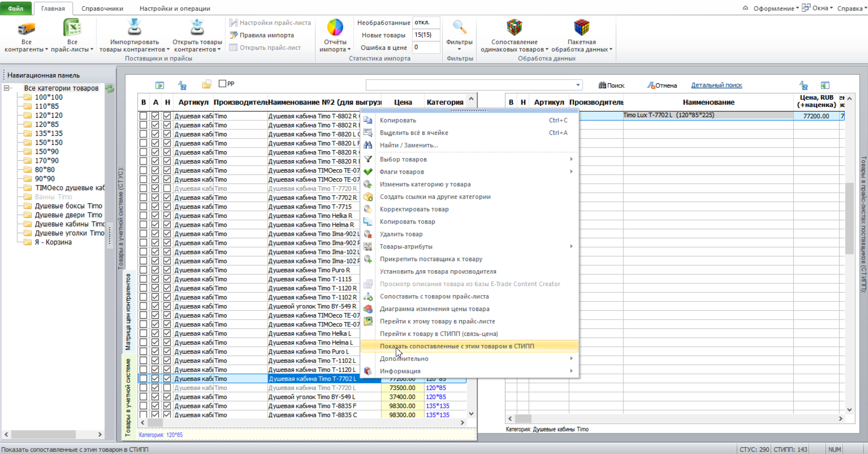Viewport: 868px width, 454px height.
Task: Toggle column А checkbox for Timo T-7715 row
Action: pyautogui.click(x=155, y=206)
